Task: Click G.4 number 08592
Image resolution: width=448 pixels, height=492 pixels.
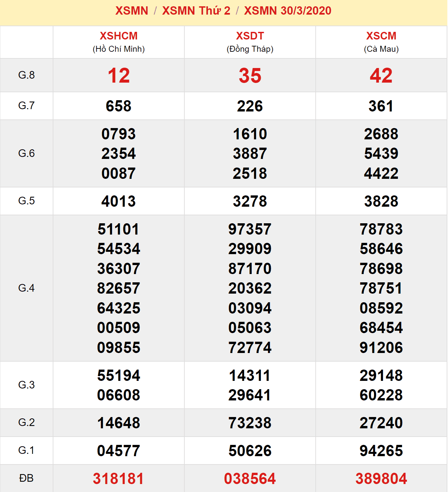Action: point(381,308)
